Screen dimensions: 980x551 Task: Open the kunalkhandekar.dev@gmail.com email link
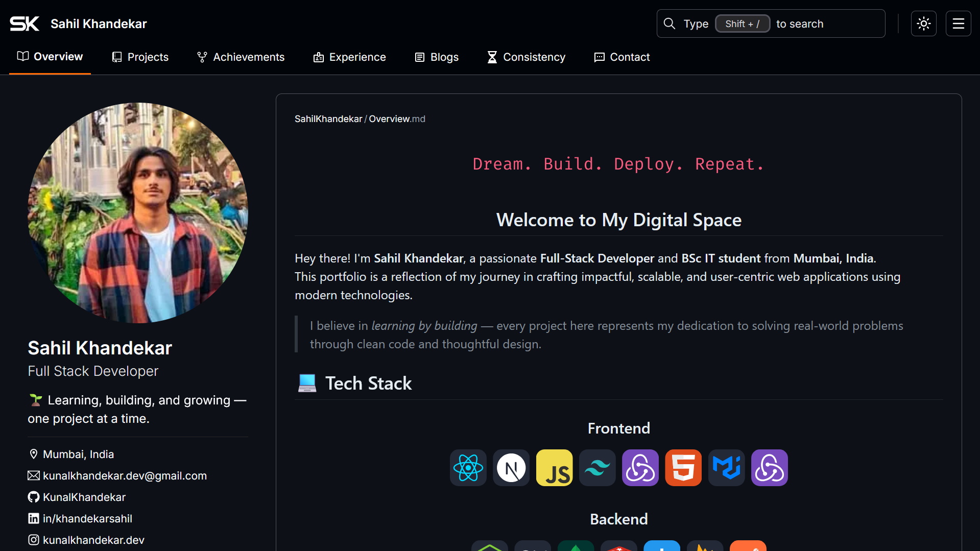point(125,475)
